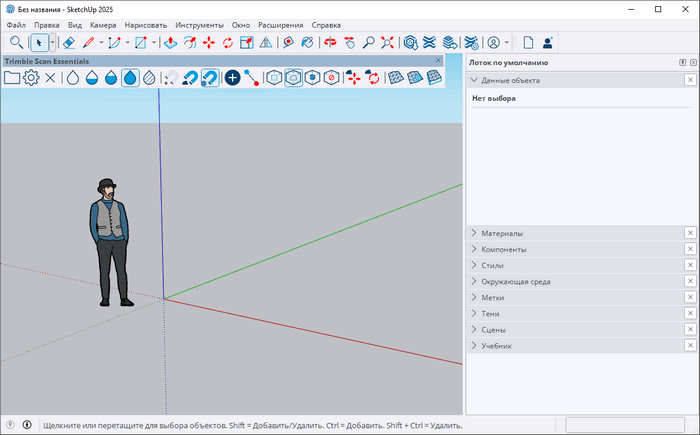The image size is (700, 435).
Task: Open the dropdown arrow beside Select tool
Action: (52, 43)
